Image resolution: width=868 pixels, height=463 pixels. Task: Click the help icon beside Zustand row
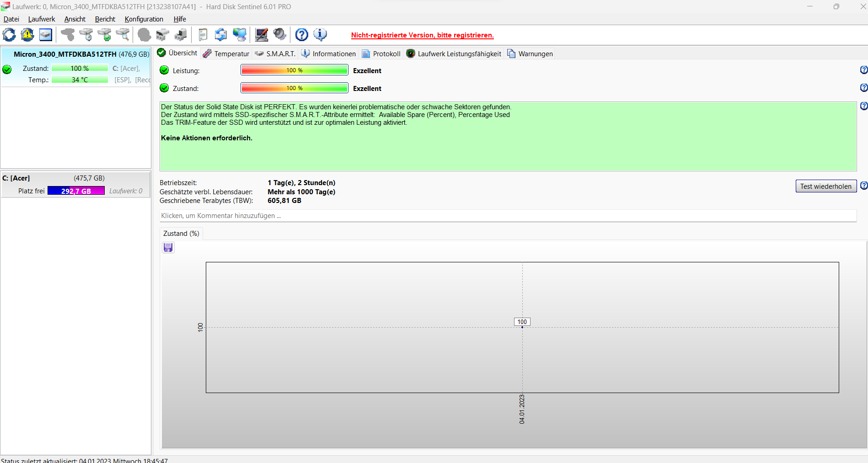coord(863,88)
